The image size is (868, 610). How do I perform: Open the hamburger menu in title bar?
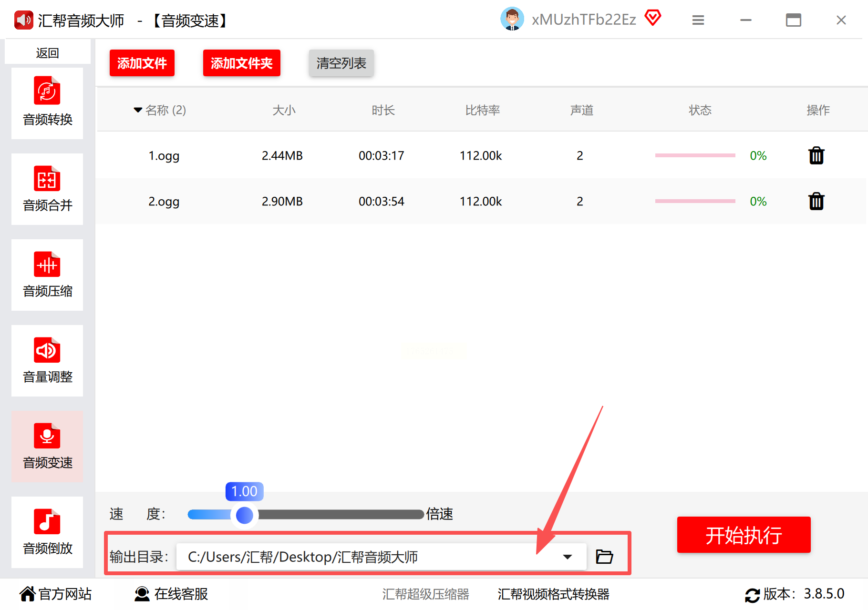click(x=698, y=20)
